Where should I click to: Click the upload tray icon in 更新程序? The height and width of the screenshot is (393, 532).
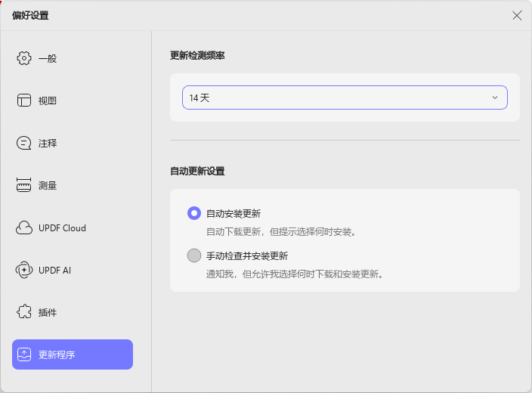24,354
